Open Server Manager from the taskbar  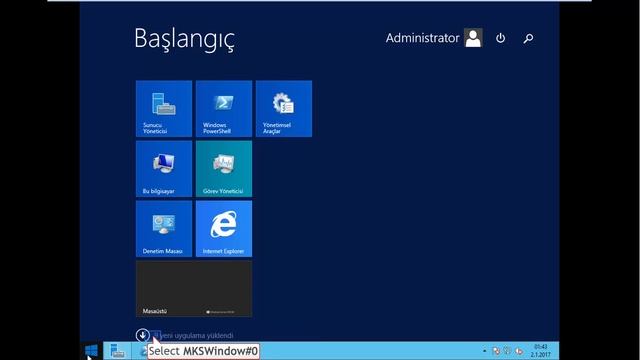point(118,351)
